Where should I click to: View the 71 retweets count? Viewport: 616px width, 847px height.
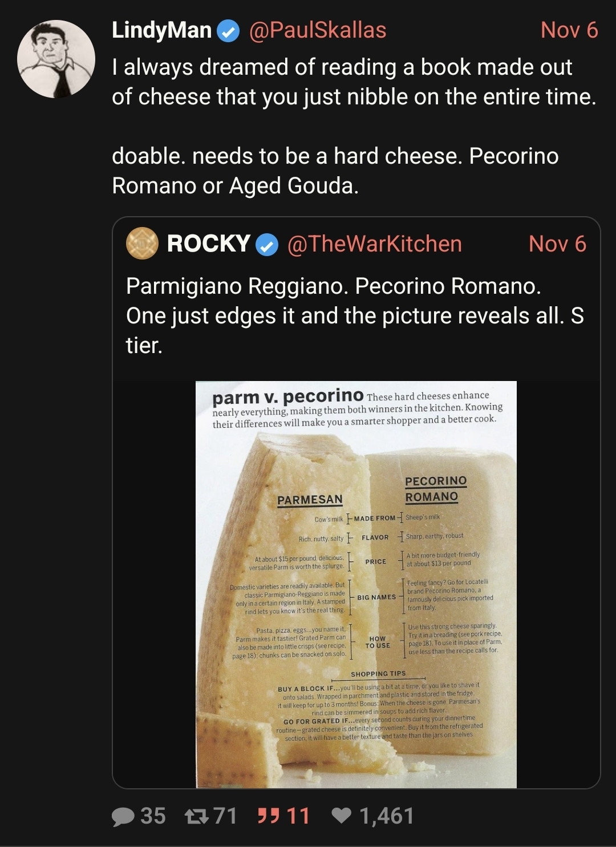[225, 816]
